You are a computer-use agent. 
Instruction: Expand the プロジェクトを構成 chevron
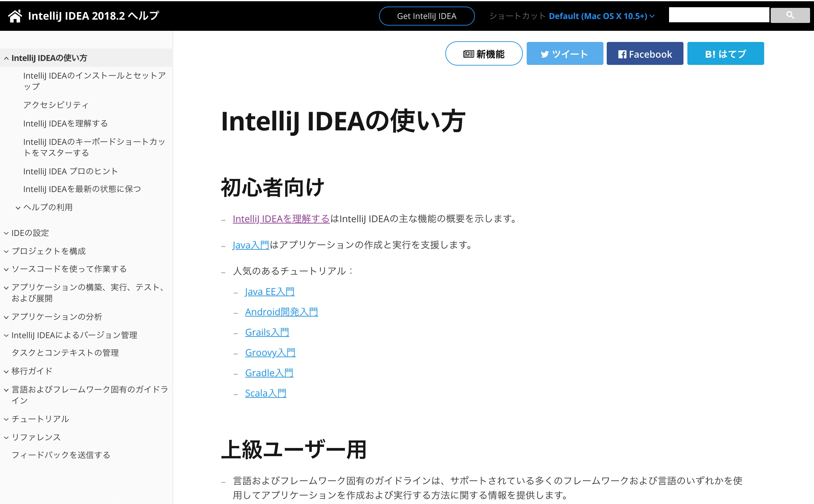pos(6,252)
